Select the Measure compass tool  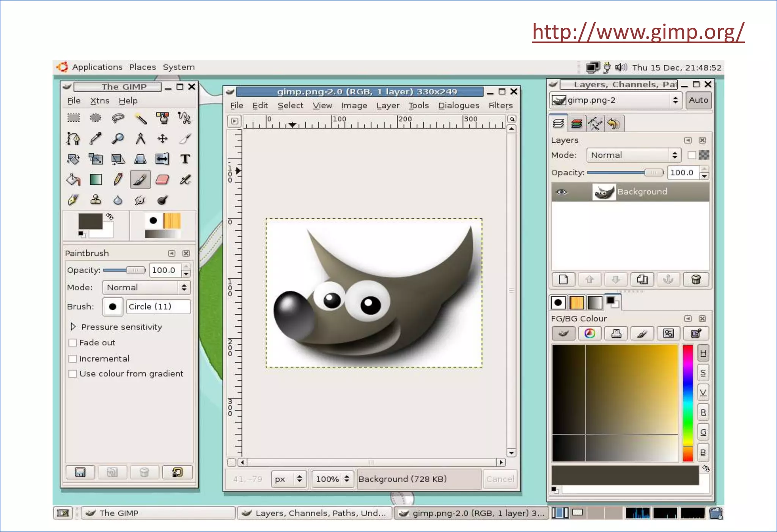[x=140, y=139]
